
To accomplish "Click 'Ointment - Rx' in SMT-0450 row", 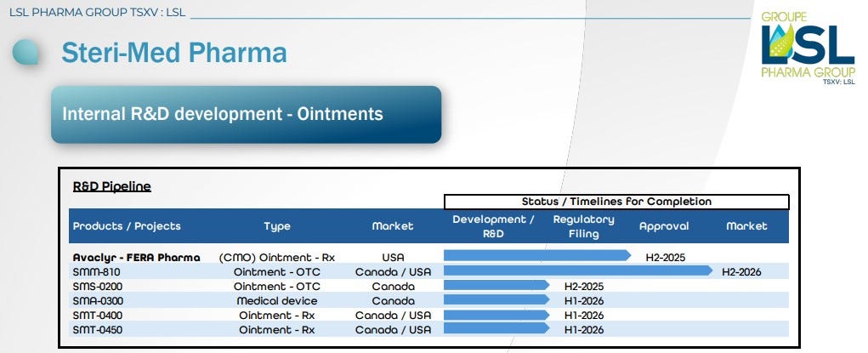I will (277, 330).
